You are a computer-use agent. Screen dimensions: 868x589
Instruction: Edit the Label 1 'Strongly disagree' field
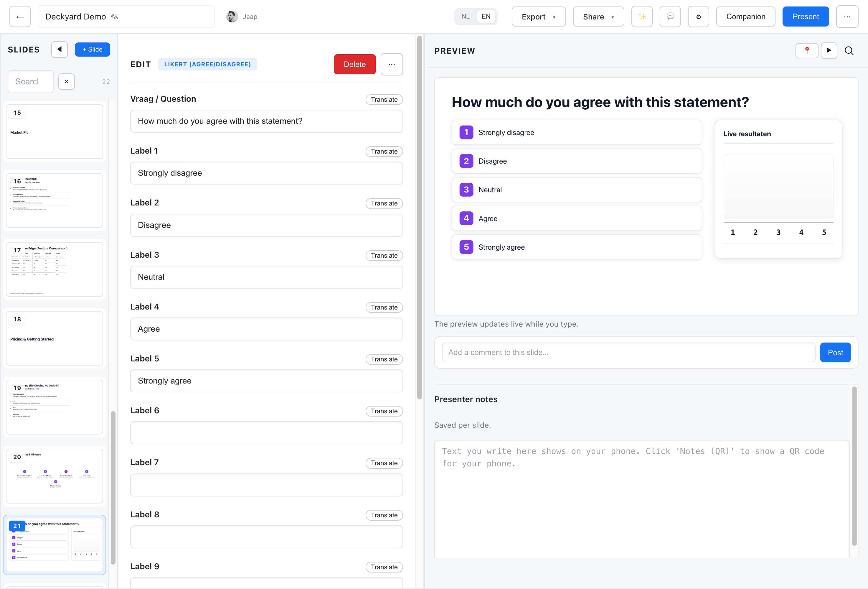(x=266, y=173)
